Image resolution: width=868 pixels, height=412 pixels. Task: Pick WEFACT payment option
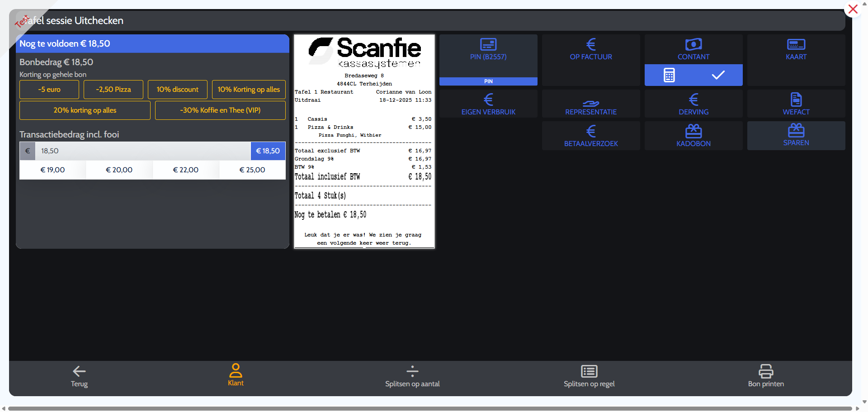pyautogui.click(x=796, y=104)
